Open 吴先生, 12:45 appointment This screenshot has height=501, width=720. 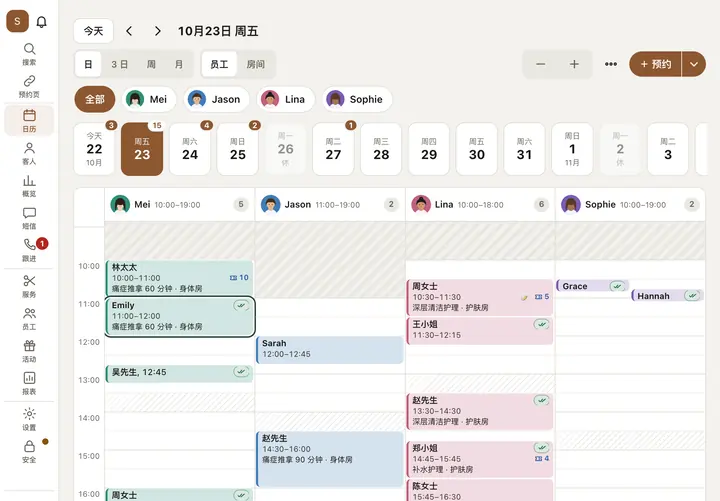180,373
